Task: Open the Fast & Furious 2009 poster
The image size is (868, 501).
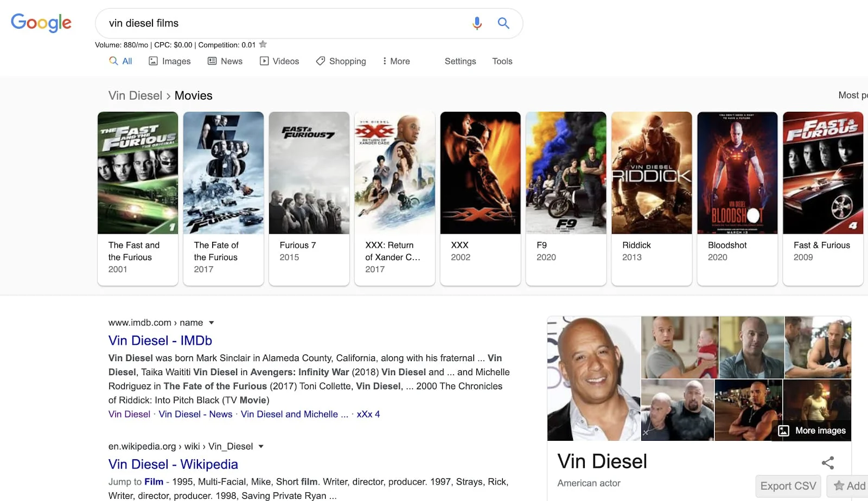Action: point(823,173)
